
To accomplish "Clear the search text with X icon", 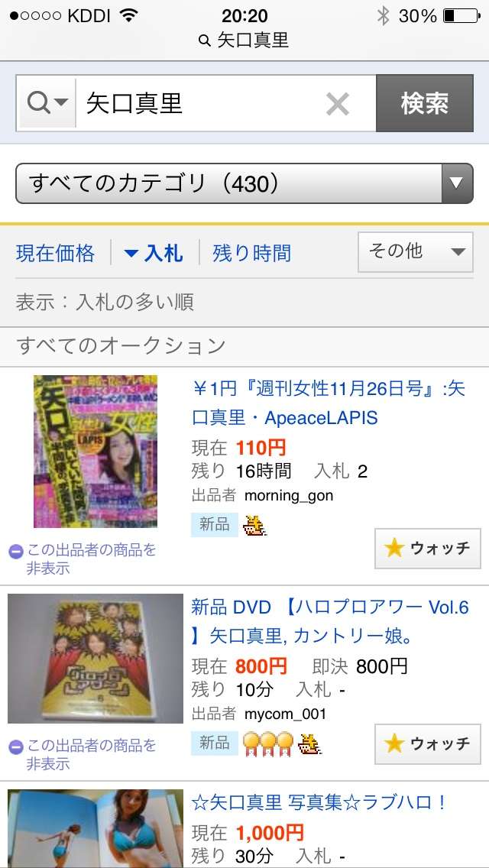I will tap(337, 104).
